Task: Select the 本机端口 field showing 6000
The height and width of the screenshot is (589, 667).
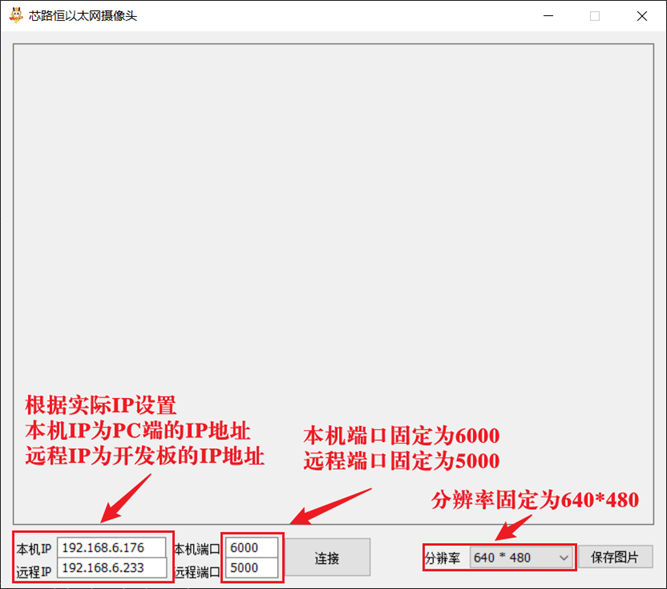Action: coord(252,548)
